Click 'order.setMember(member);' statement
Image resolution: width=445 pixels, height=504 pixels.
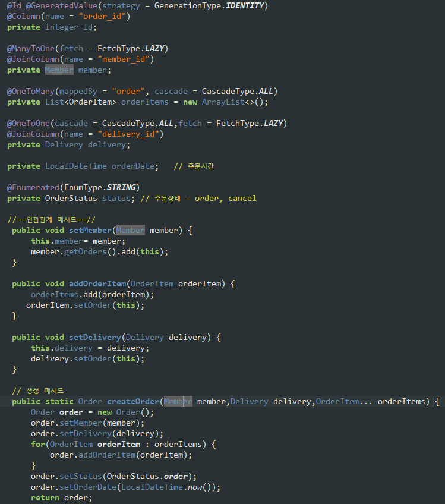(88, 423)
